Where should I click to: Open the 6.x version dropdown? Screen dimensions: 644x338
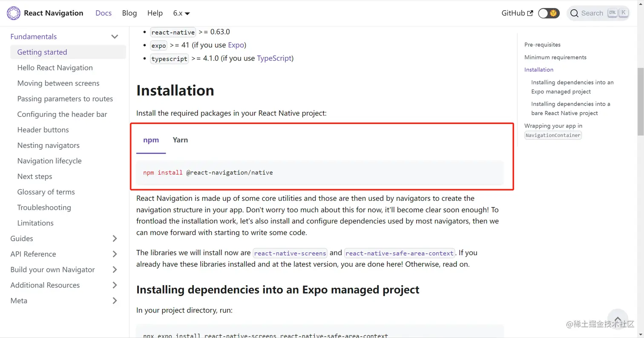181,13
